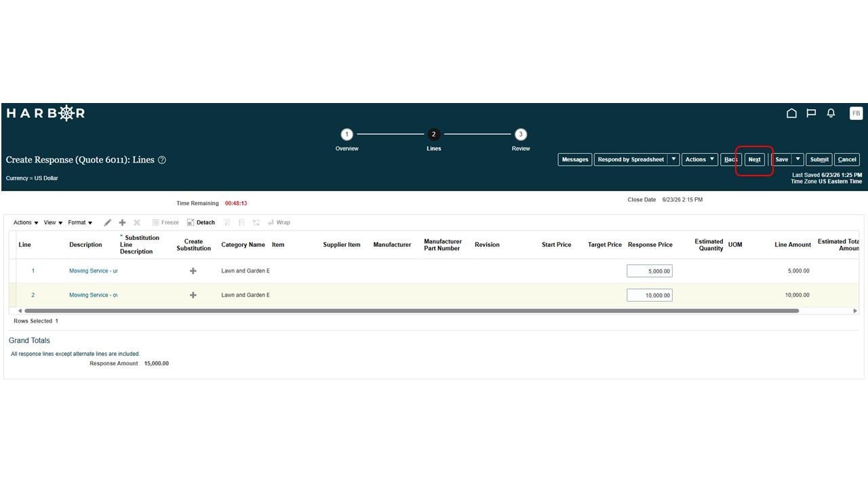
Task: Expand Respond by Spreadsheet dropdown arrow
Action: [673, 159]
